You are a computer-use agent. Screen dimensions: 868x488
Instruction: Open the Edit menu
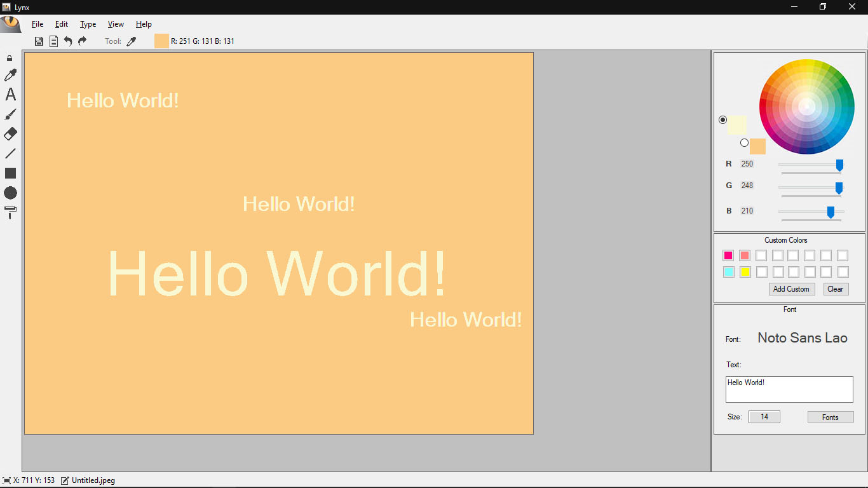(x=62, y=24)
